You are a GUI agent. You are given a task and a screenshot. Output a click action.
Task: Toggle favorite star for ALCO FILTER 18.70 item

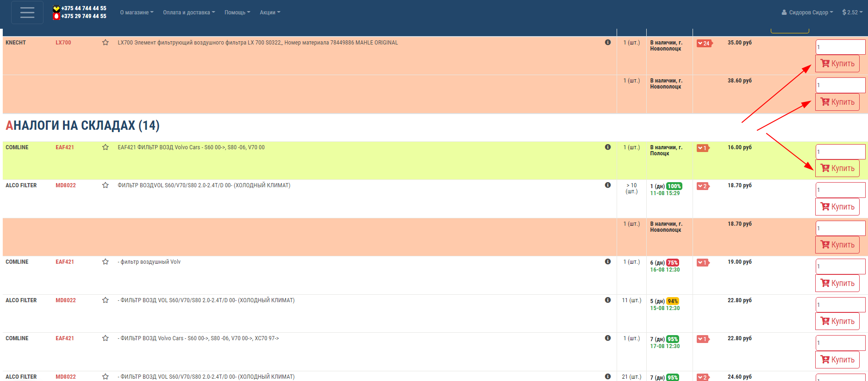pos(106,185)
